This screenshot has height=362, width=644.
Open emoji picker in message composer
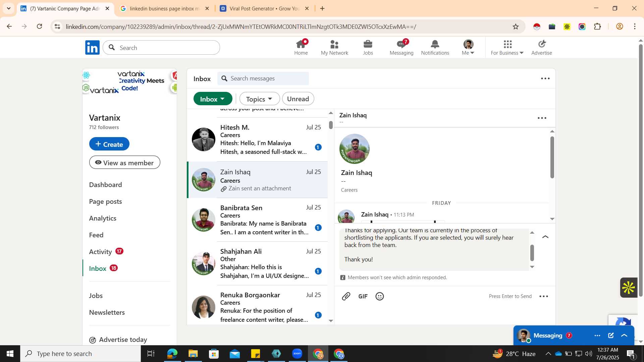pos(380,296)
